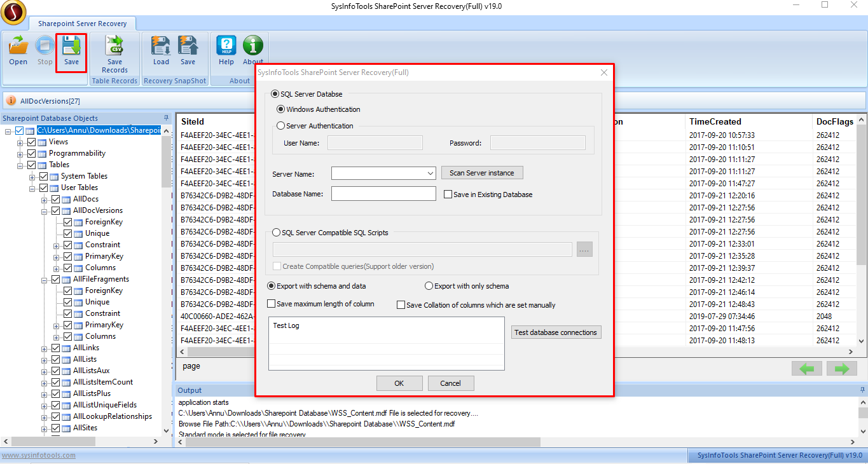Viewport: 868px width, 464px height.
Task: Collapse the AllFileFragments node
Action: pyautogui.click(x=45, y=279)
